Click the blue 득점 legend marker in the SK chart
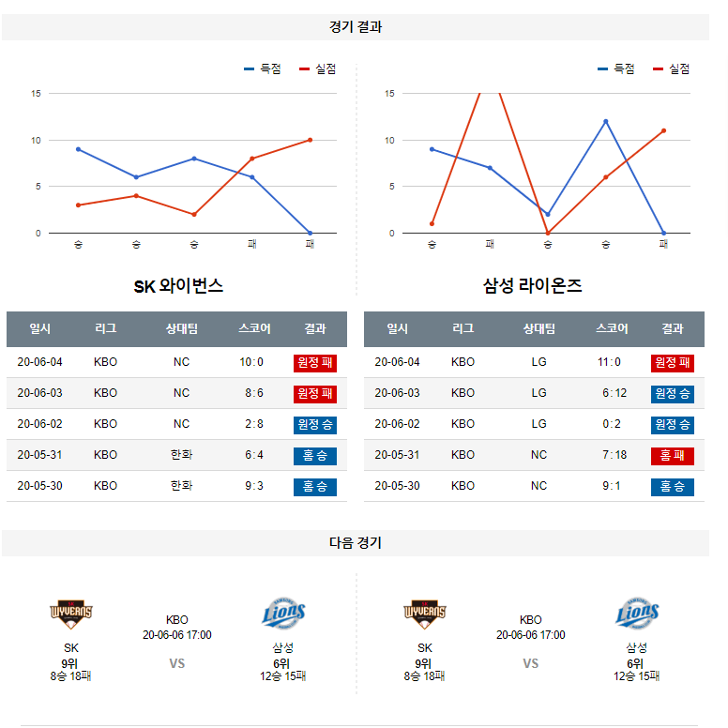This screenshot has height=728, width=728. click(249, 69)
